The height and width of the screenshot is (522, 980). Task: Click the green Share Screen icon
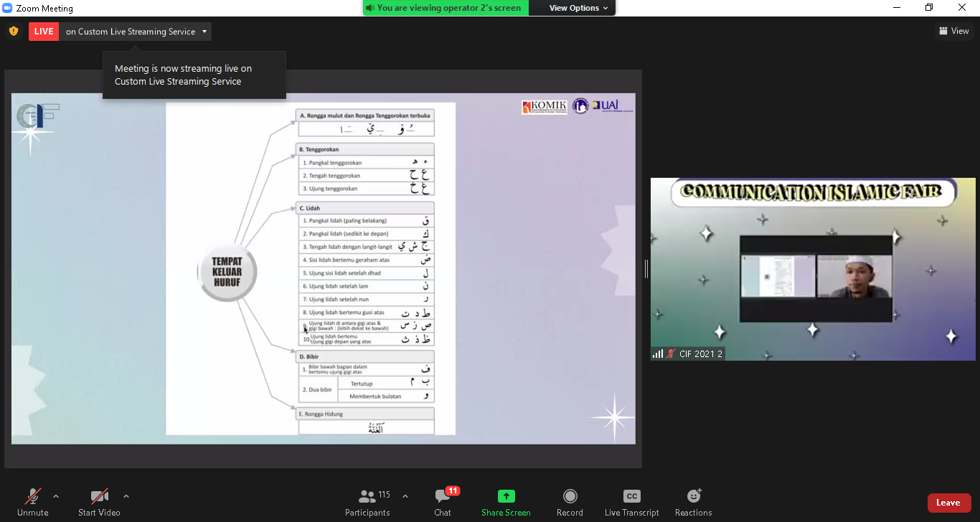(506, 496)
